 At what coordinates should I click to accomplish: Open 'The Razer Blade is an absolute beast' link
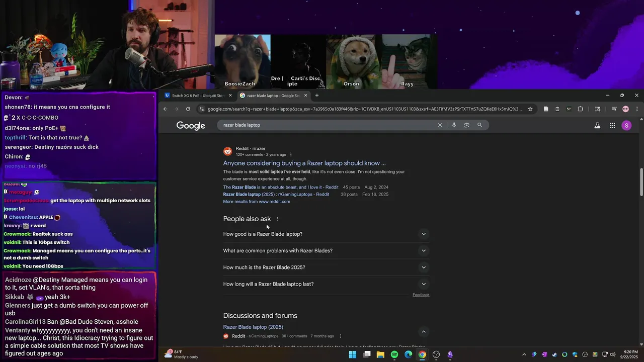[281, 188]
